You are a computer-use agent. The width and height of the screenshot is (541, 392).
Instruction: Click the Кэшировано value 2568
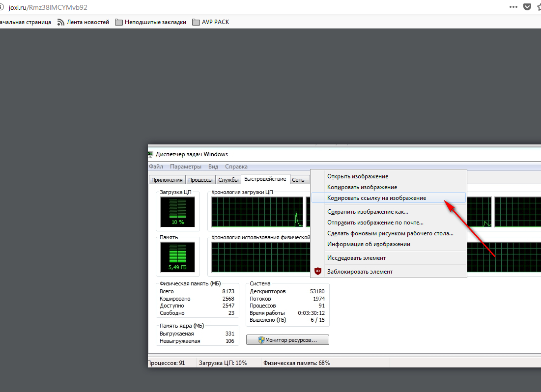click(228, 299)
